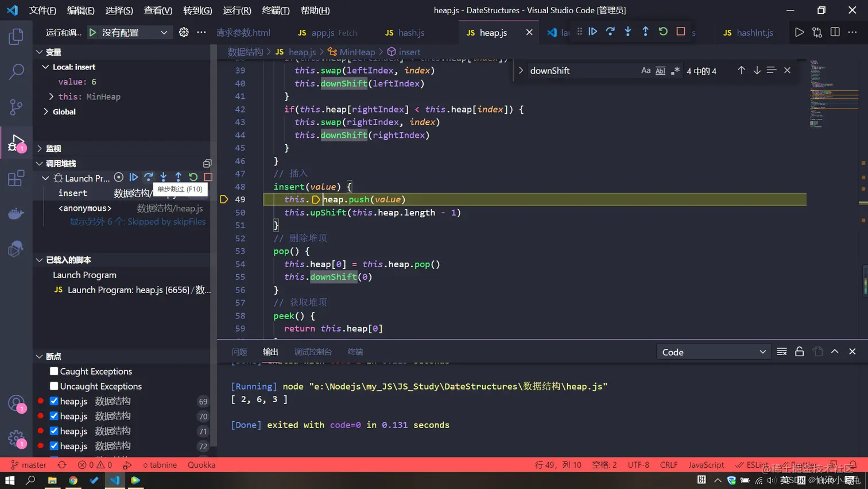Open Chrome from Windows taskbar
Image resolution: width=868 pixels, height=489 pixels.
coord(73,480)
